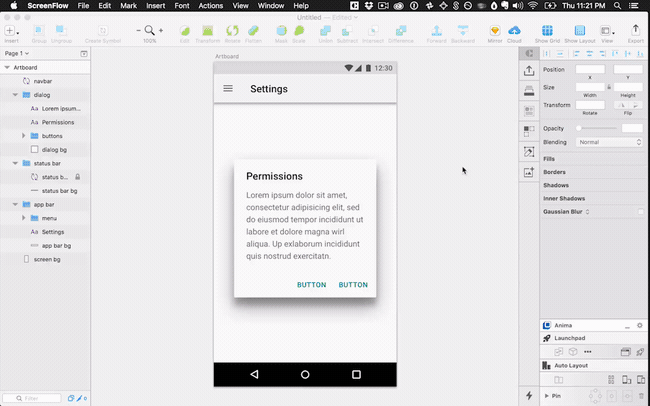Viewport: 650px width, 406px height.
Task: Click the Cloud upload icon
Action: [515, 32]
